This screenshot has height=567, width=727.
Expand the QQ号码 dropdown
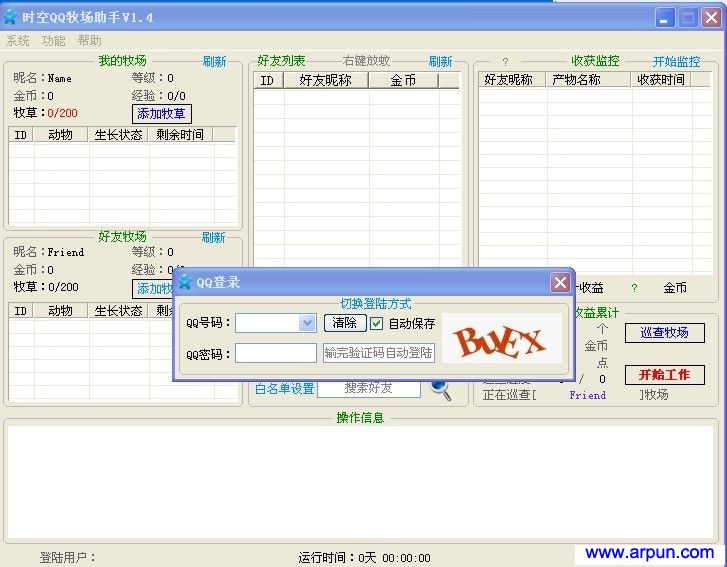tap(307, 323)
